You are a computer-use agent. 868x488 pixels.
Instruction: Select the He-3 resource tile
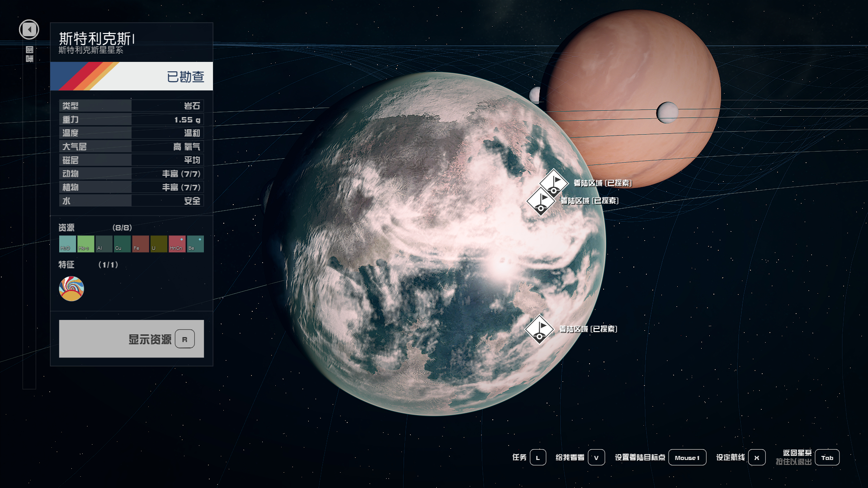(x=86, y=244)
